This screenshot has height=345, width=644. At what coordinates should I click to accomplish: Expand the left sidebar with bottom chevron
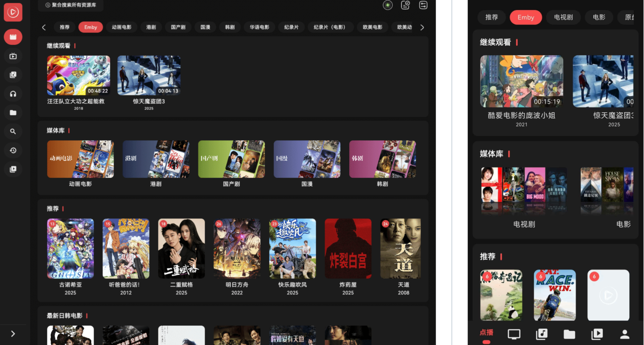tap(13, 334)
